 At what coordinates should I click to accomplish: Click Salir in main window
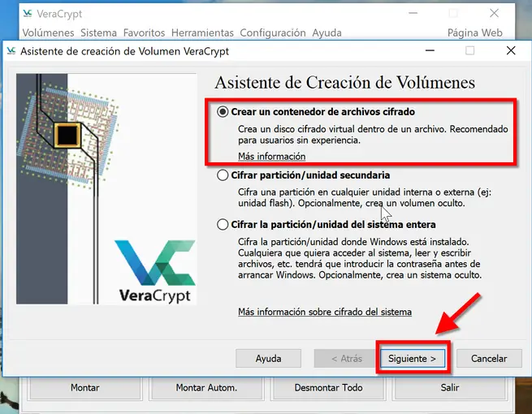[x=450, y=388]
